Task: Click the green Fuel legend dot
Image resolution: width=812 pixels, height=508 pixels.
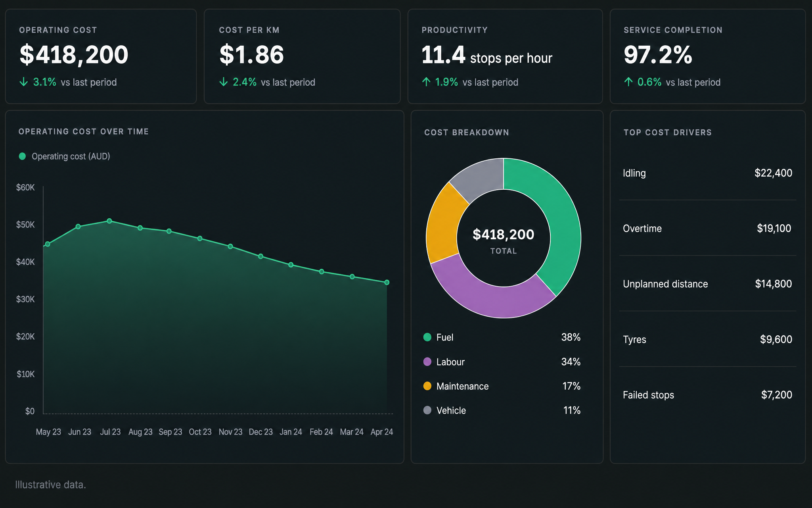Action: click(427, 337)
